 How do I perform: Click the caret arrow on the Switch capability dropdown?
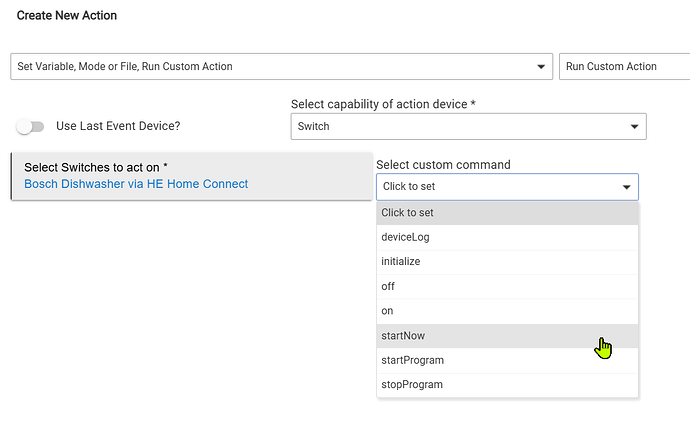[x=634, y=127]
